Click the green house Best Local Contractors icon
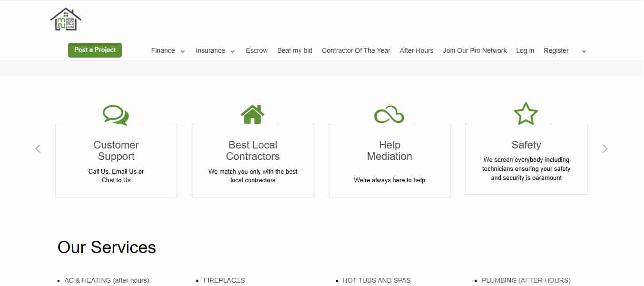 (x=253, y=114)
